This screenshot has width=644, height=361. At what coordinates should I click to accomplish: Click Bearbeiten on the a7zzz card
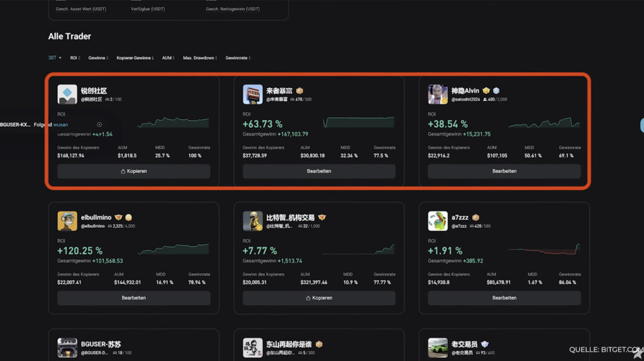click(x=504, y=297)
